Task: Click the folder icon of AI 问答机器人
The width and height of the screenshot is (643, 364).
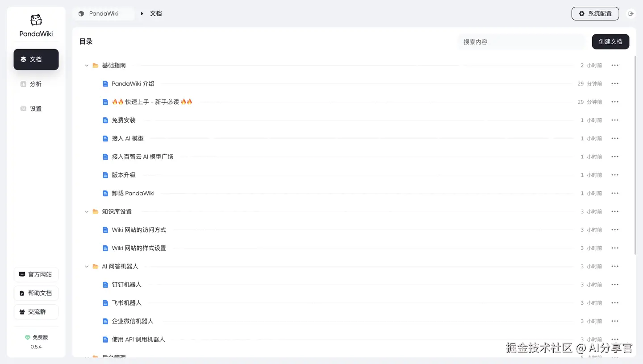Action: pos(95,267)
